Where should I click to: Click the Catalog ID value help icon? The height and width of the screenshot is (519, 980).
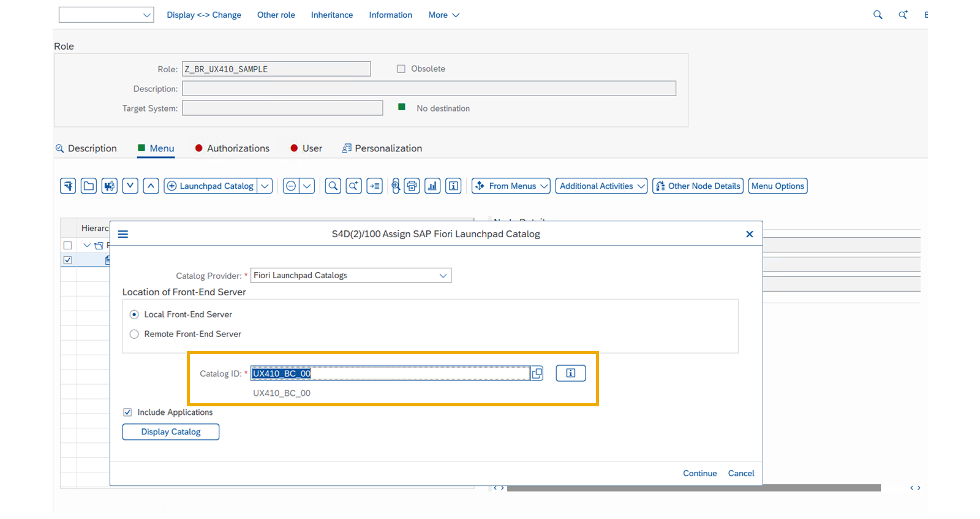(537, 373)
